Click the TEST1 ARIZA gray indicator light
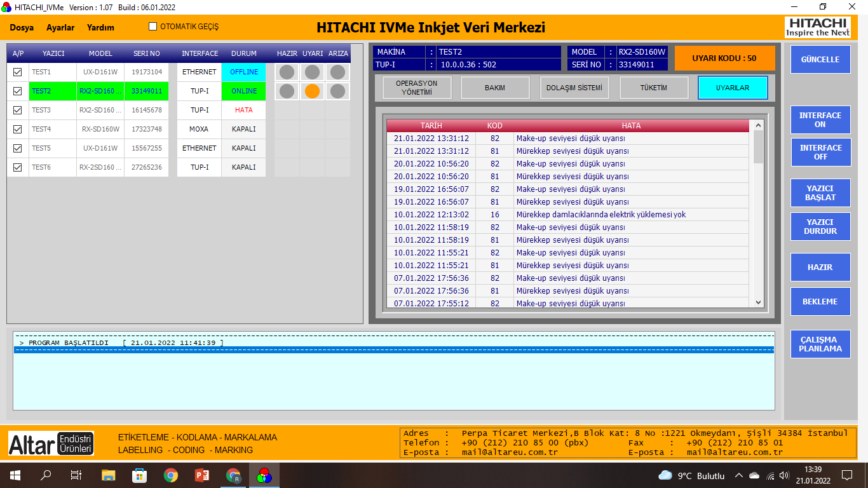868x488 pixels. coord(337,72)
